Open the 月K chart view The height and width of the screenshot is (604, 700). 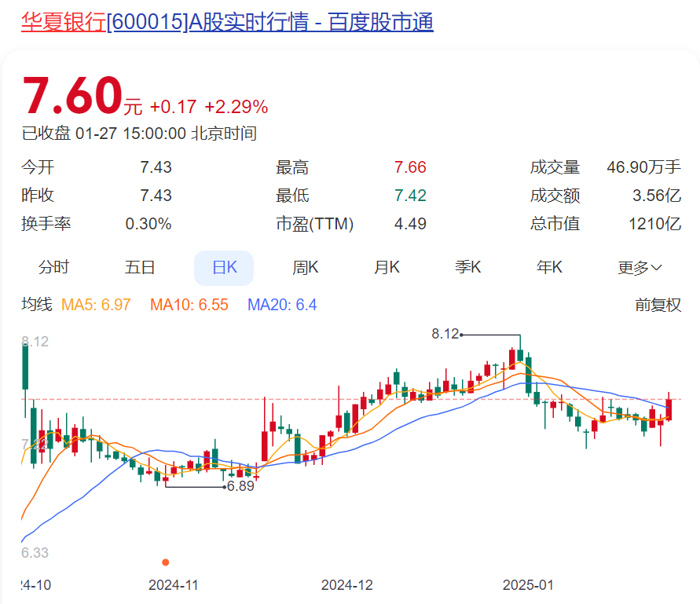[x=387, y=267]
